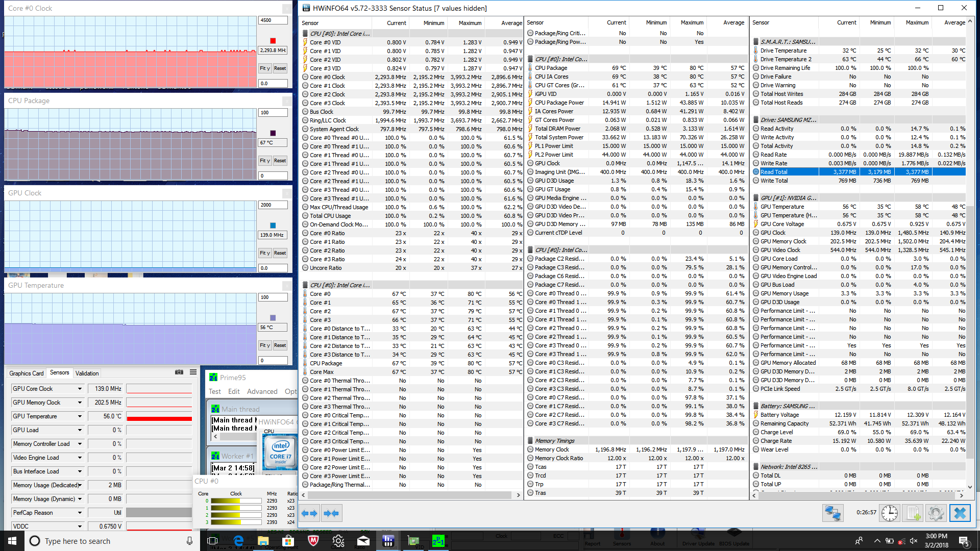This screenshot has height=551, width=980.
Task: Click Fit y on GPU Temperature graph
Action: [x=264, y=345]
